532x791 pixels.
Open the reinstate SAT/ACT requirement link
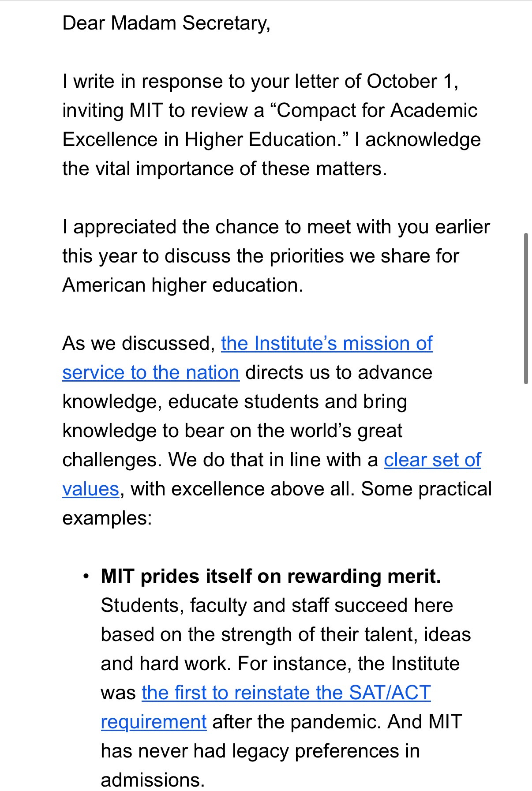[286, 693]
